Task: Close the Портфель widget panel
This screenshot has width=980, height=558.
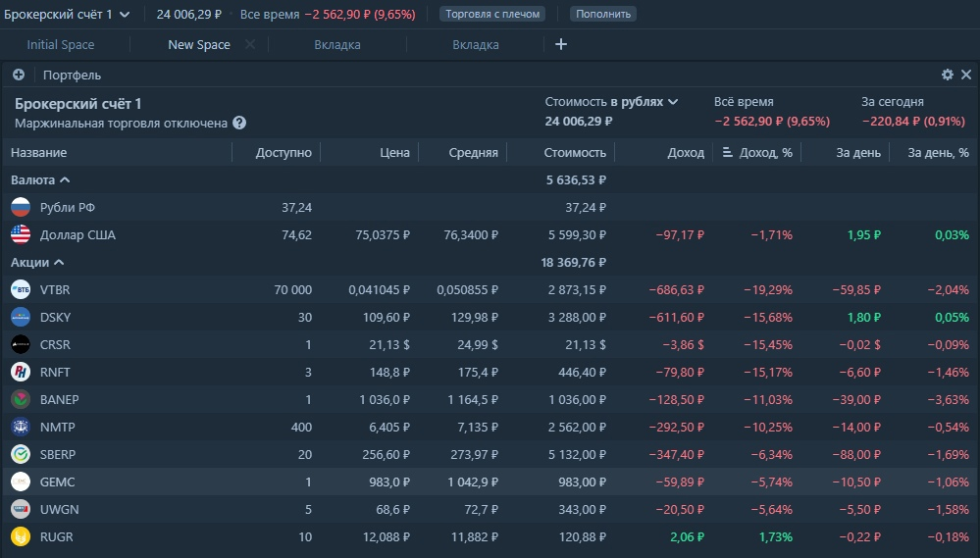Action: [x=966, y=75]
